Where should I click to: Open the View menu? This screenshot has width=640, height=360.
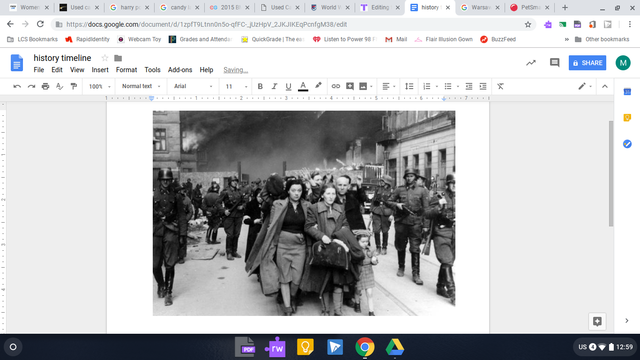coord(77,70)
